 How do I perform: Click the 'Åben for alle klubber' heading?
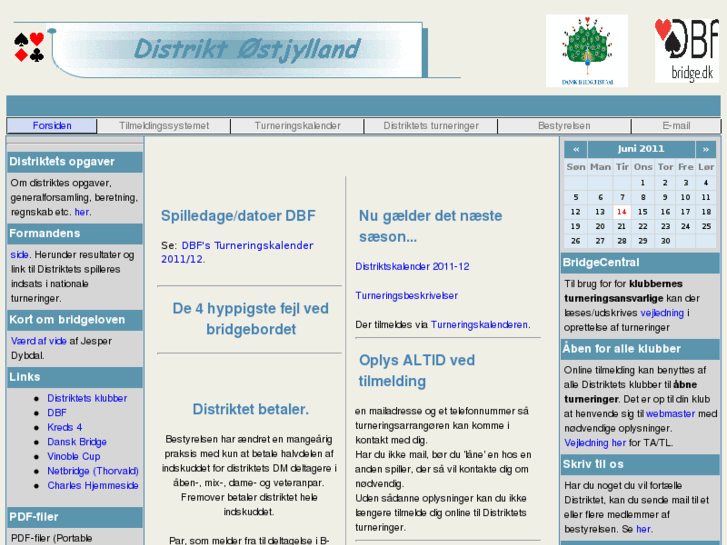[640, 349]
